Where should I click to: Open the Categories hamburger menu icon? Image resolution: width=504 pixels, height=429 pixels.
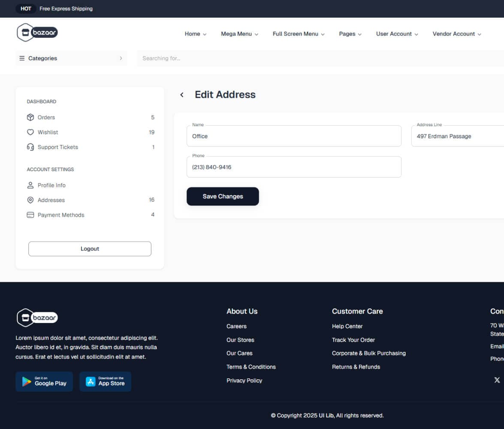[22, 58]
